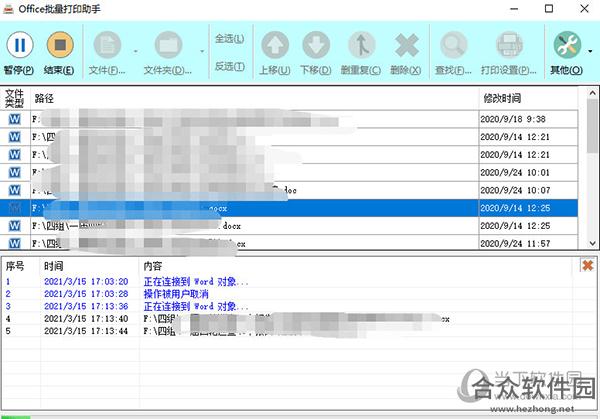
Task: Click the 全选(L) select all button
Action: [229, 39]
